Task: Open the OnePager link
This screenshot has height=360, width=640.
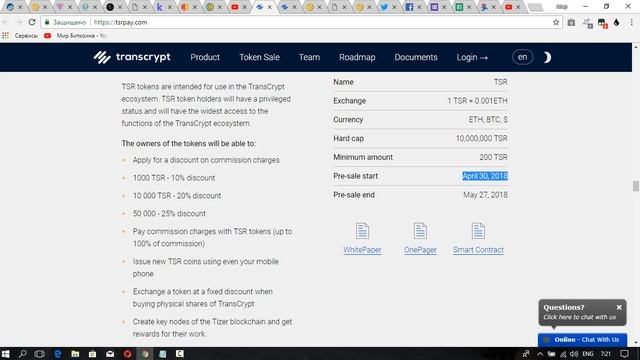Action: pos(420,250)
